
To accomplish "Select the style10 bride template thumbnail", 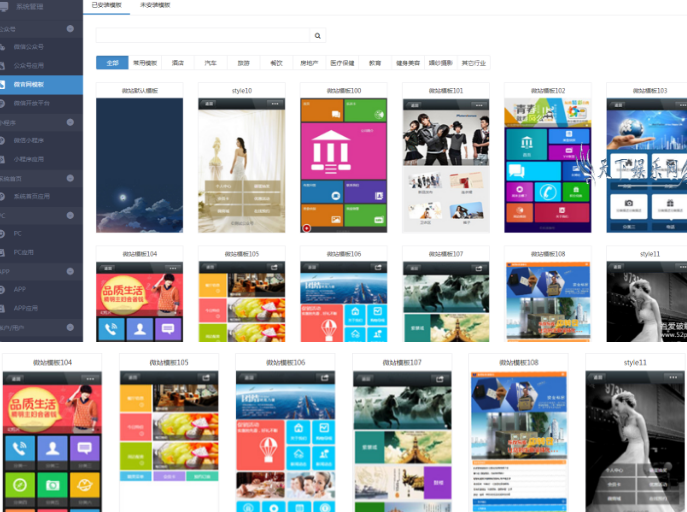I will [x=241, y=165].
